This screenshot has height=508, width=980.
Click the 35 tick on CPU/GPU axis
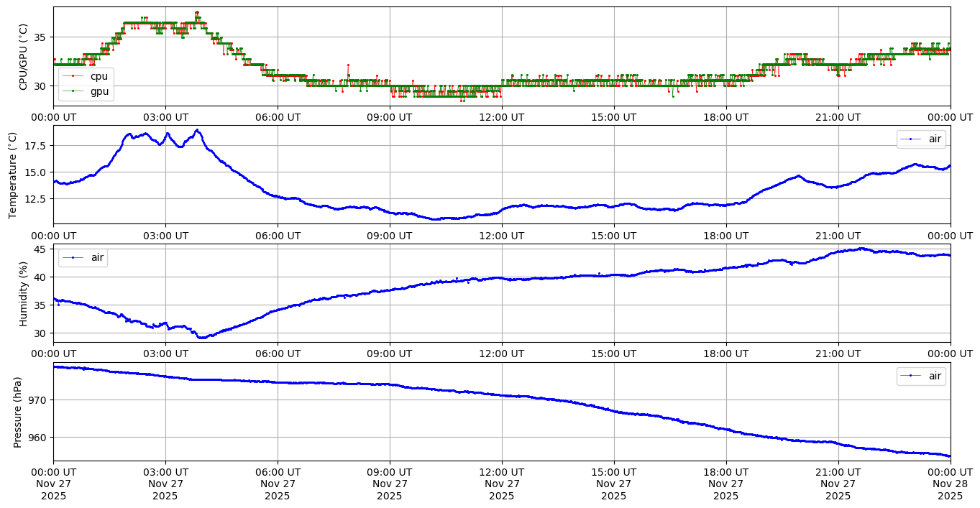[x=41, y=37]
